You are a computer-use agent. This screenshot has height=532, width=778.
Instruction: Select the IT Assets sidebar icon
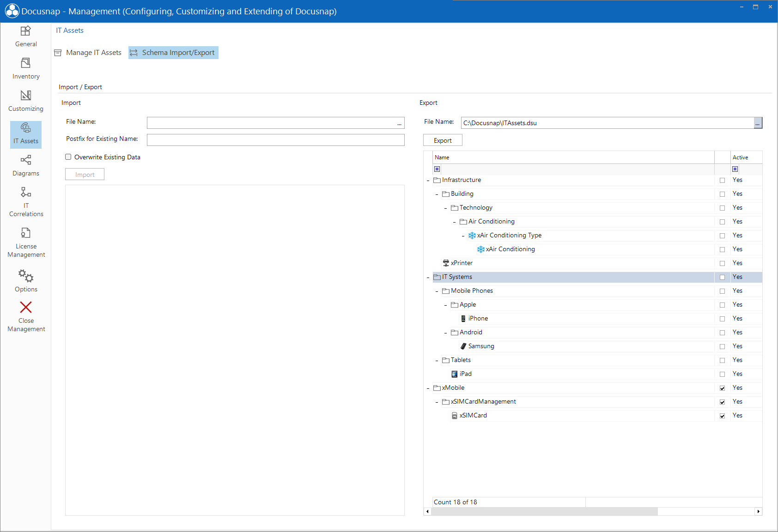tap(26, 127)
